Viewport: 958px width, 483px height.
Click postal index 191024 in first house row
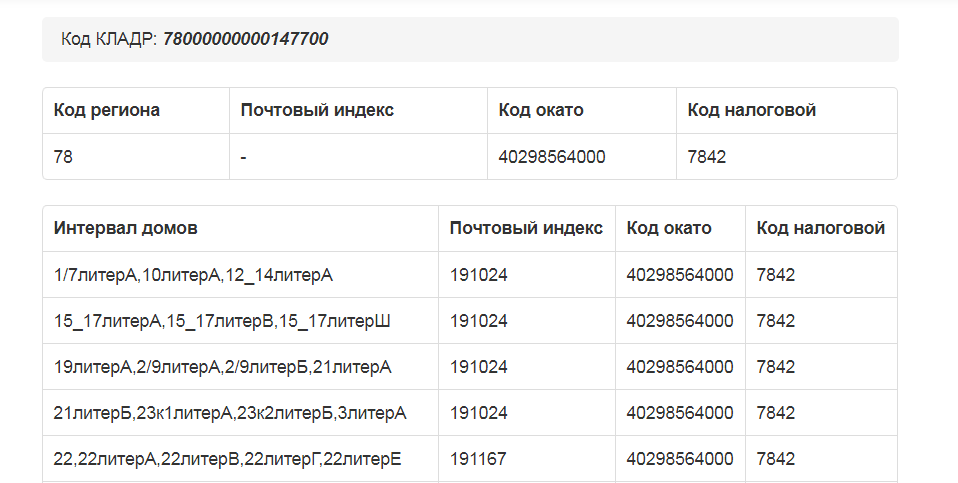pyautogui.click(x=478, y=274)
